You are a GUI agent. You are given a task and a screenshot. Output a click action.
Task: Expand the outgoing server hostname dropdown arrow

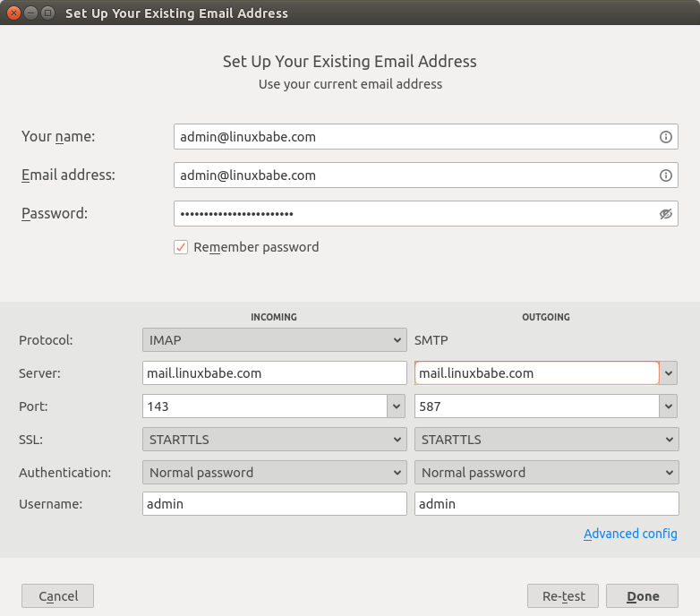tap(670, 373)
